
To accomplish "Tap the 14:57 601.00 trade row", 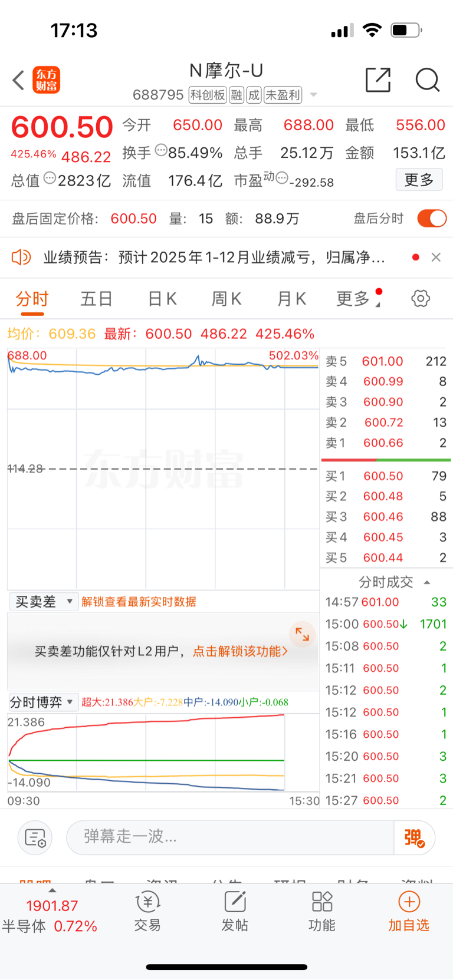I will (386, 602).
